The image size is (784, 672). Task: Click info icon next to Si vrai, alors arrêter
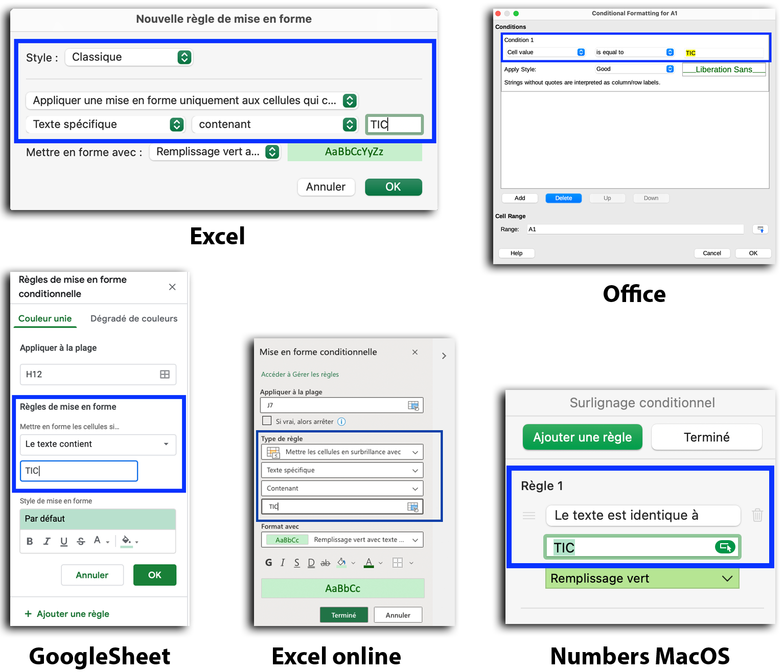[341, 422]
